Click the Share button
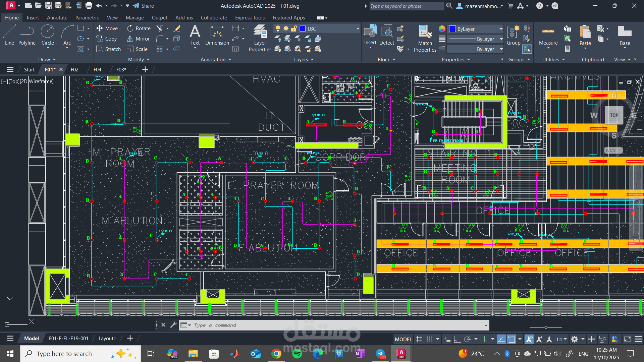Image resolution: width=644 pixels, height=362 pixels. coord(144,6)
